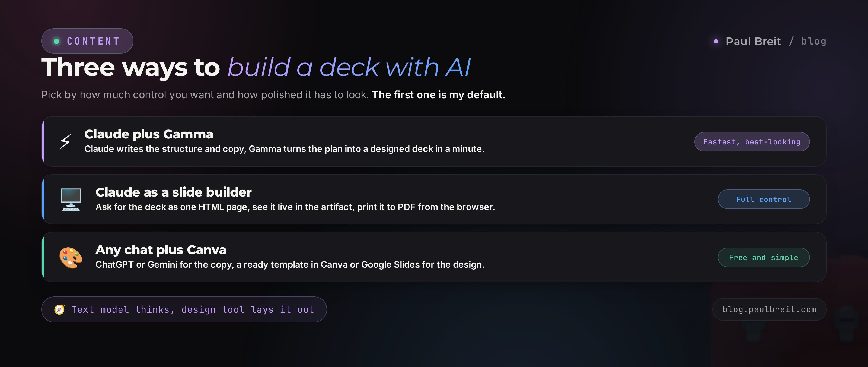
Task: Click the Gamma card description text
Action: click(284, 149)
